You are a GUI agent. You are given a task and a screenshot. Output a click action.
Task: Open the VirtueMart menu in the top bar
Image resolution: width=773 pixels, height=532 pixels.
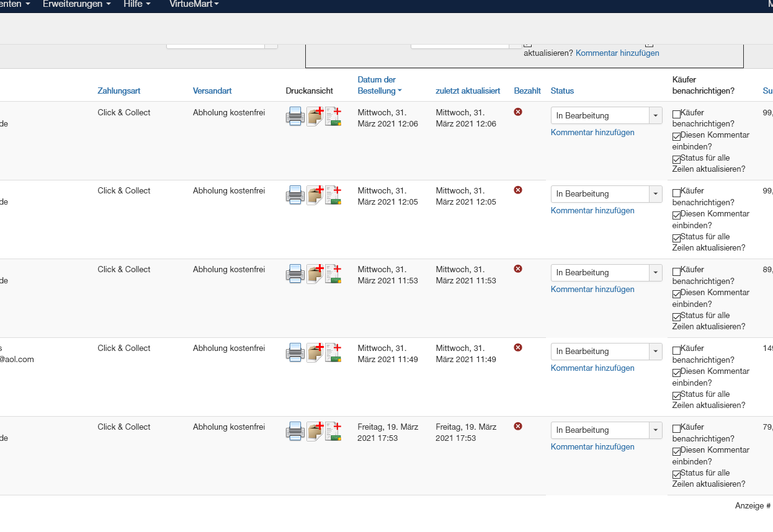194,4
